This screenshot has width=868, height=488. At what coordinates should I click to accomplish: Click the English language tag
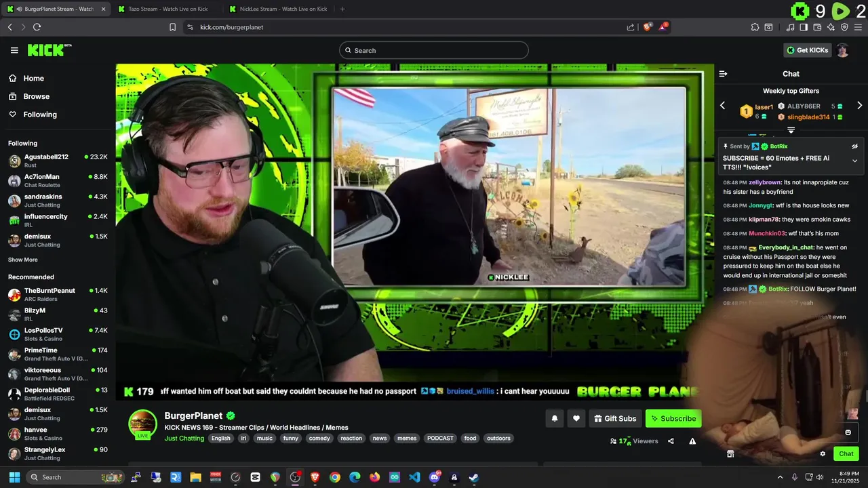tap(220, 439)
